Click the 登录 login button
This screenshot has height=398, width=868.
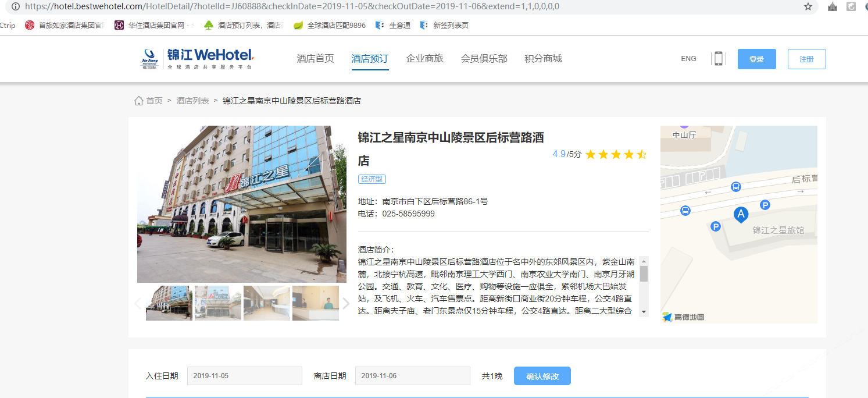[756, 59]
